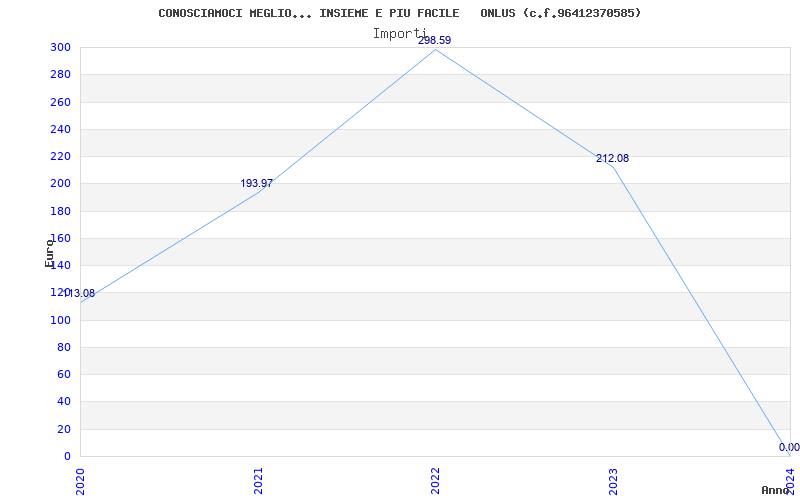Click the 180 y-axis tick label
The height and width of the screenshot is (500, 800).
pyautogui.click(x=60, y=211)
